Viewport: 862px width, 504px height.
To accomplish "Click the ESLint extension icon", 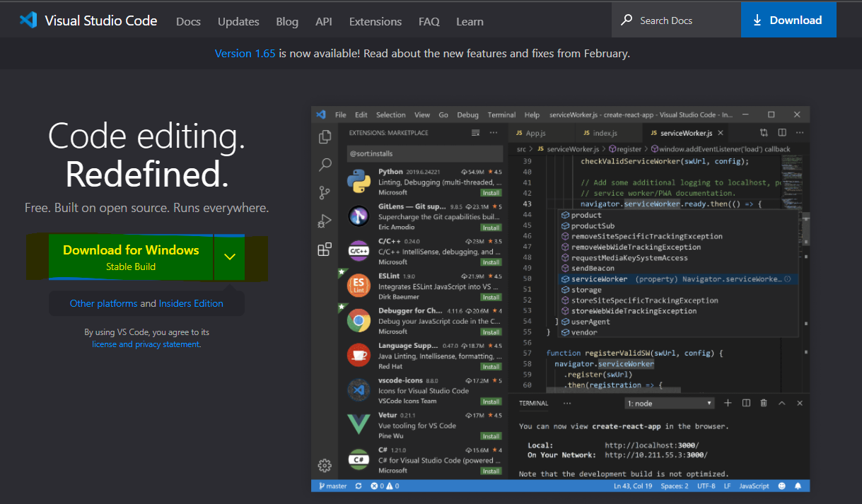I will 359,286.
